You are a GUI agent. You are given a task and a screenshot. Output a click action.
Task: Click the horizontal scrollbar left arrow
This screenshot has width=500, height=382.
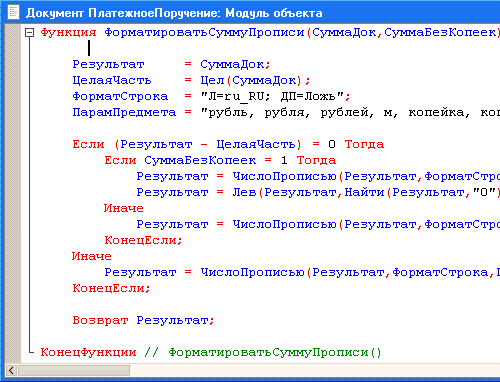coord(11,370)
